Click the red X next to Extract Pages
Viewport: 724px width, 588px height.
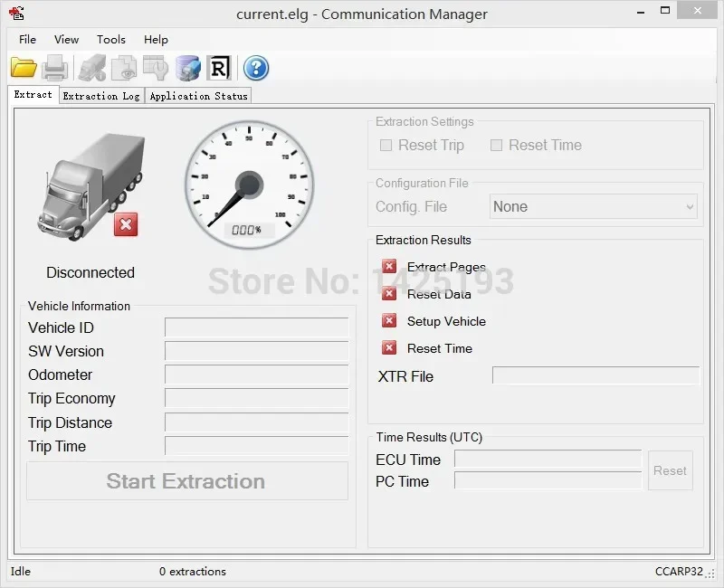click(389, 266)
